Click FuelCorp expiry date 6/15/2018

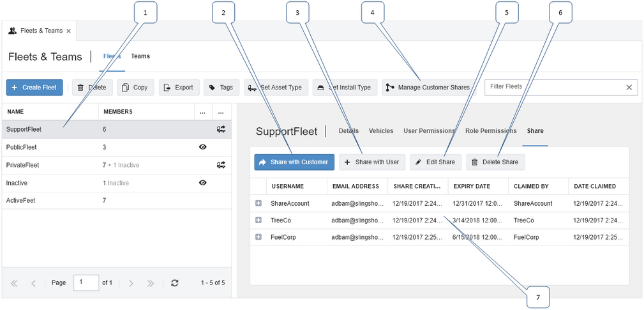[x=478, y=237]
